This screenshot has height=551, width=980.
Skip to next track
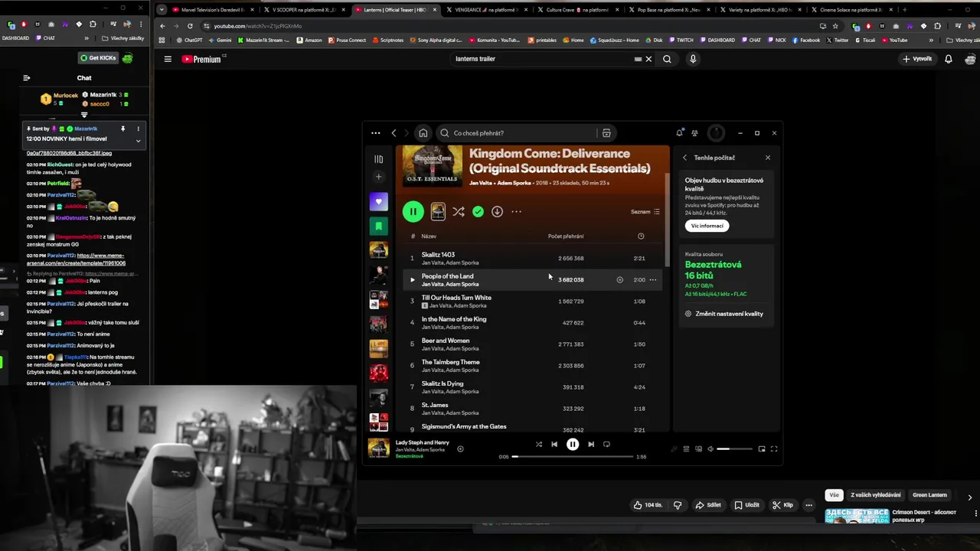[591, 444]
